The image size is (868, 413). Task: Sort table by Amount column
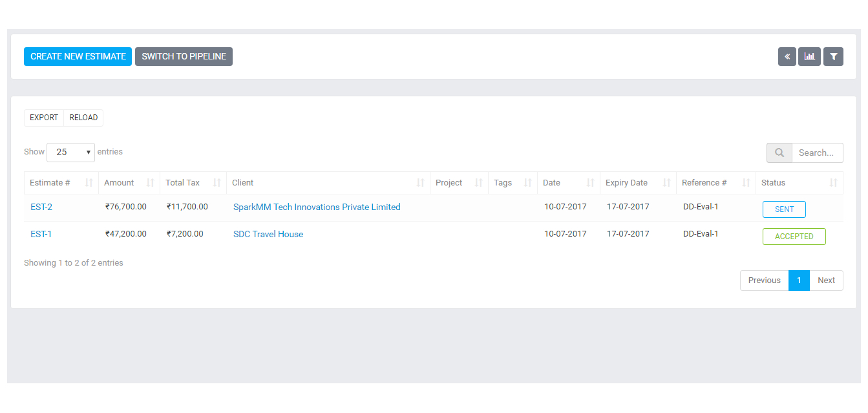[151, 183]
